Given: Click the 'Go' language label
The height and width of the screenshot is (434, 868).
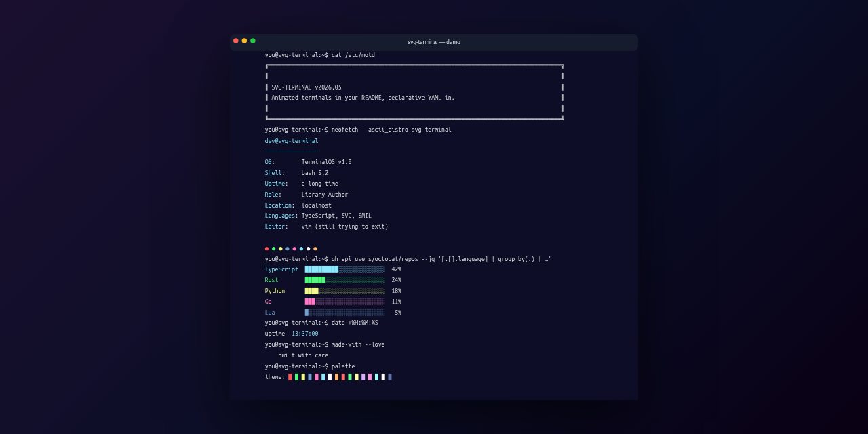Looking at the screenshot, I should [x=269, y=302].
